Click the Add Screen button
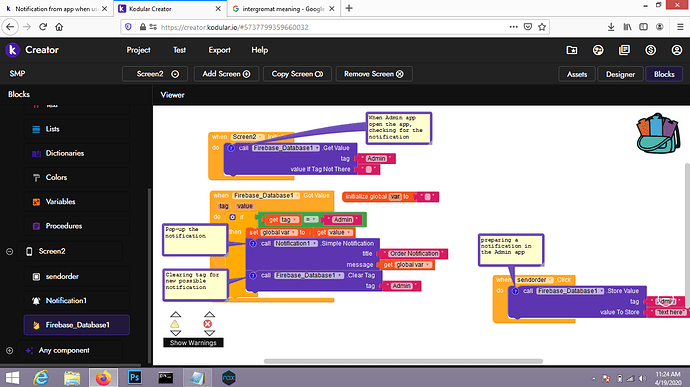Screen dimensions: 690x387 226,74
